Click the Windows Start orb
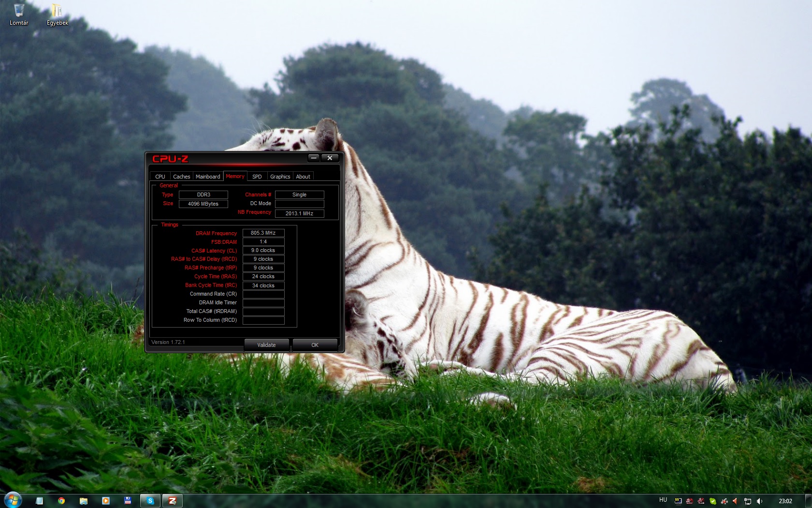The width and height of the screenshot is (812, 508). click(x=13, y=500)
